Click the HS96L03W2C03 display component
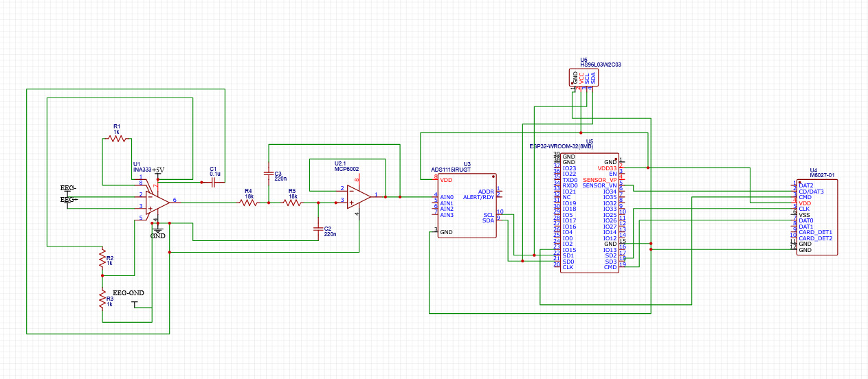This screenshot has width=868, height=379. (583, 77)
